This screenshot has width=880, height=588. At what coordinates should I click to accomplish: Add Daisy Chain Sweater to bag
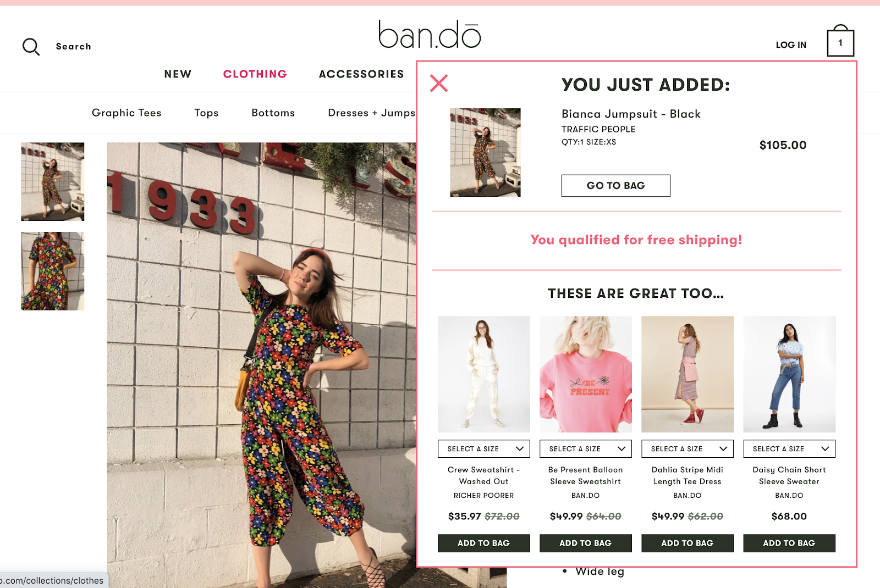(x=789, y=543)
